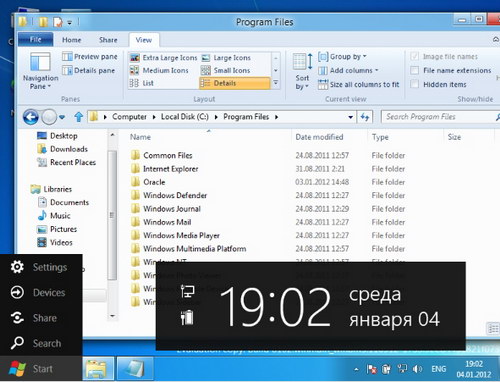
Task: Click the volume speaker tray icon
Action: click(x=417, y=369)
